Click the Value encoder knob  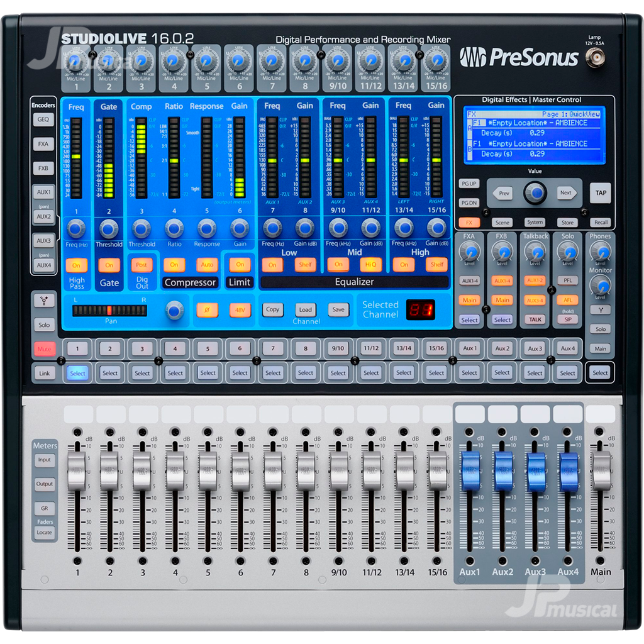[535, 192]
